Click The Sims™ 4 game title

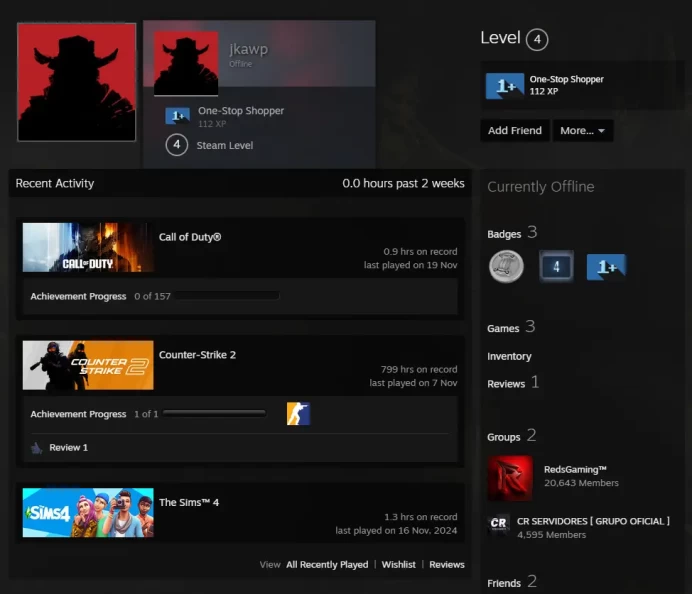[x=189, y=502]
